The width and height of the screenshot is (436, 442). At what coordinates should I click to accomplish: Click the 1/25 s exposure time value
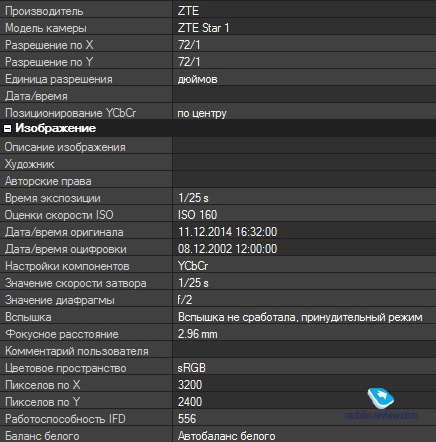click(x=193, y=198)
